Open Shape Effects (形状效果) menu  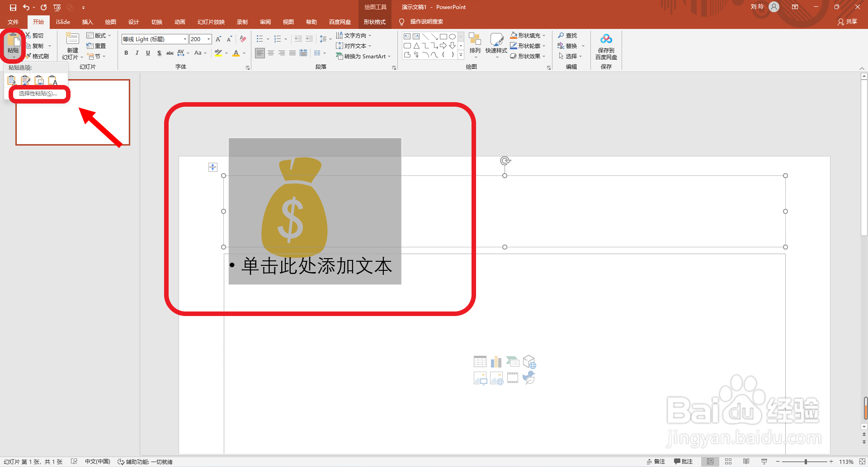pyautogui.click(x=527, y=57)
